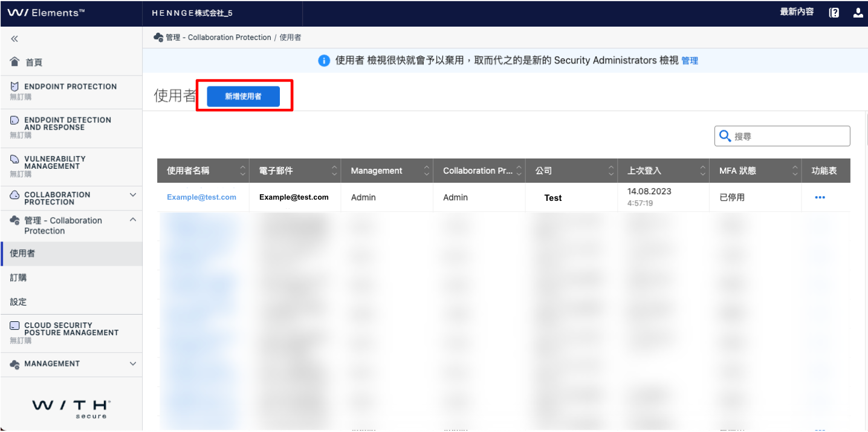Image resolution: width=868 pixels, height=432 pixels.
Task: Expand the MANAGEMENT sidebar section
Action: click(x=133, y=364)
